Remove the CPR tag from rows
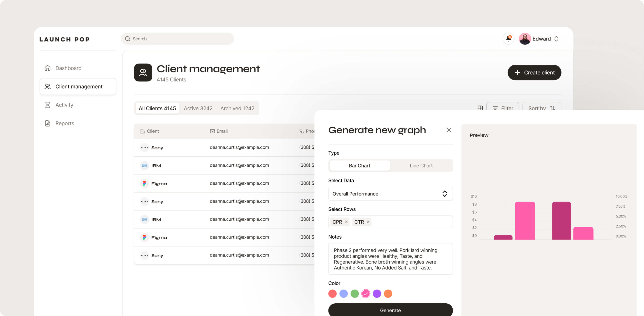The image size is (644, 316). 346,222
